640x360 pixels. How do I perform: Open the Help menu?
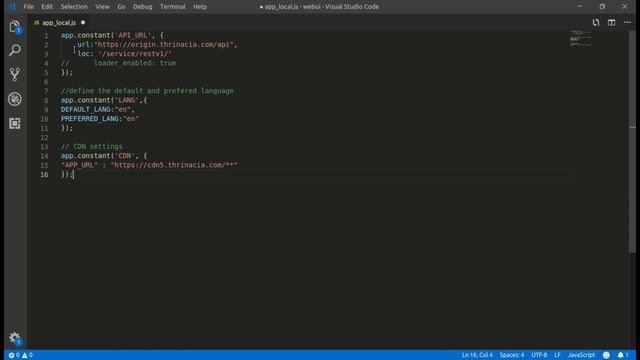click(200, 7)
